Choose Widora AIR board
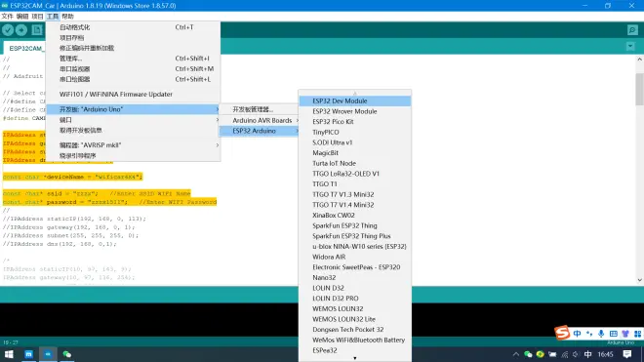 [x=355, y=257]
